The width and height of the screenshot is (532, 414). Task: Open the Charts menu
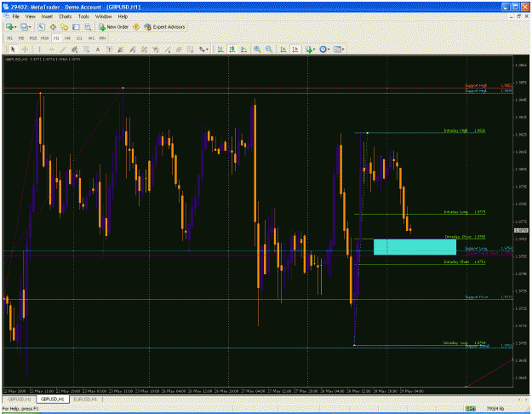pos(66,16)
